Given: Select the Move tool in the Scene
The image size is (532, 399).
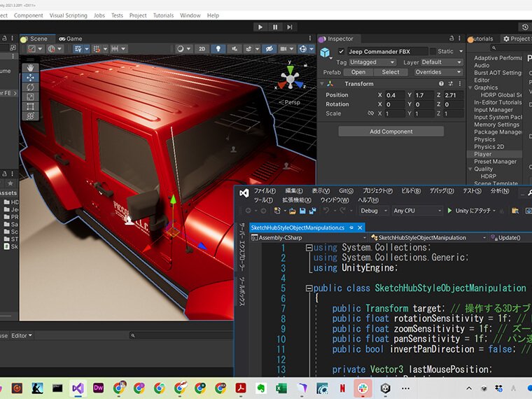Looking at the screenshot, I should click(30, 78).
